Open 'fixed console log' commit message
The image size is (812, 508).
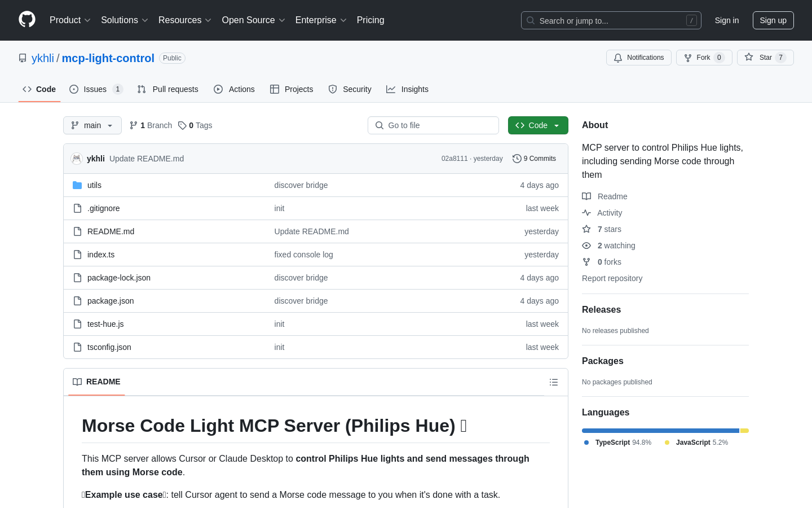coord(303,255)
